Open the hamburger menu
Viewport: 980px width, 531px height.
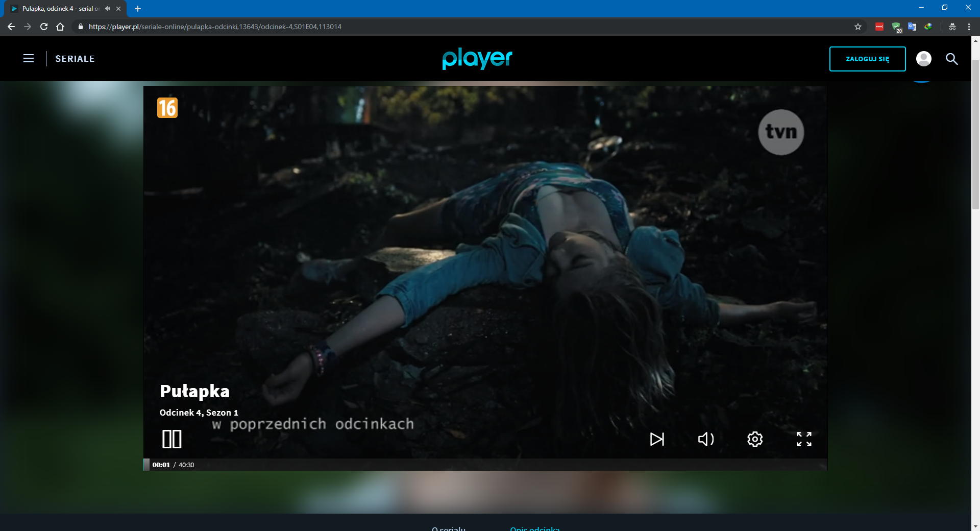(29, 59)
